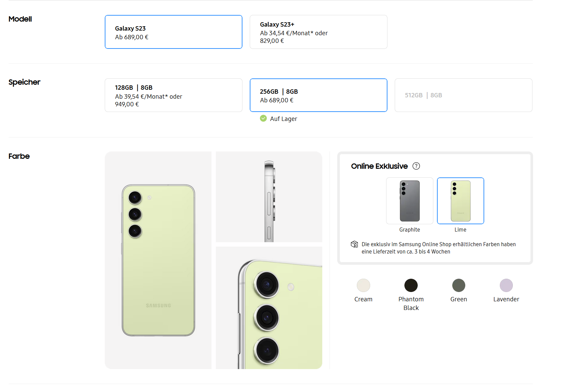Click the delivery time note about 3 bis 4 Wochen
The image size is (578, 392).
(439, 248)
